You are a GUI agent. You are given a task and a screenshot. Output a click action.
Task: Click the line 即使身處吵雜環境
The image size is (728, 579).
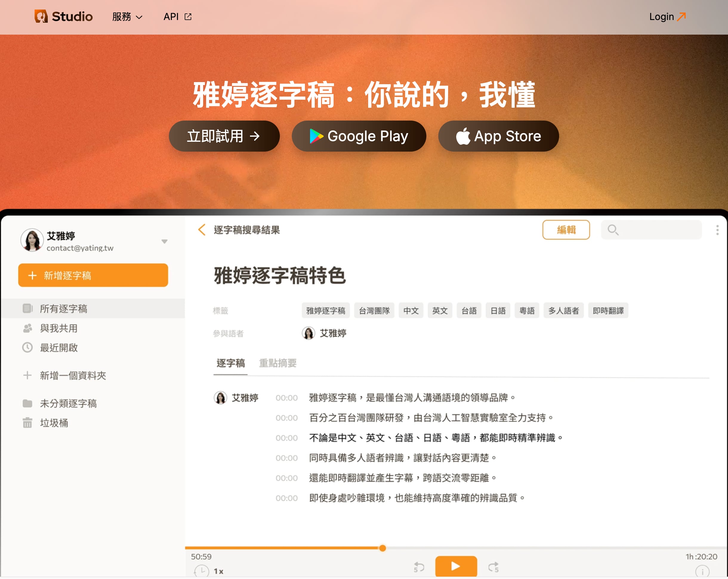point(417,498)
